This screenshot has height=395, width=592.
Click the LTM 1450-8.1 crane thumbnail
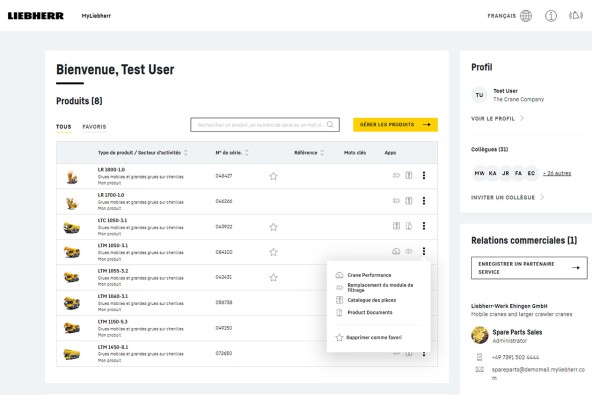coord(71,354)
